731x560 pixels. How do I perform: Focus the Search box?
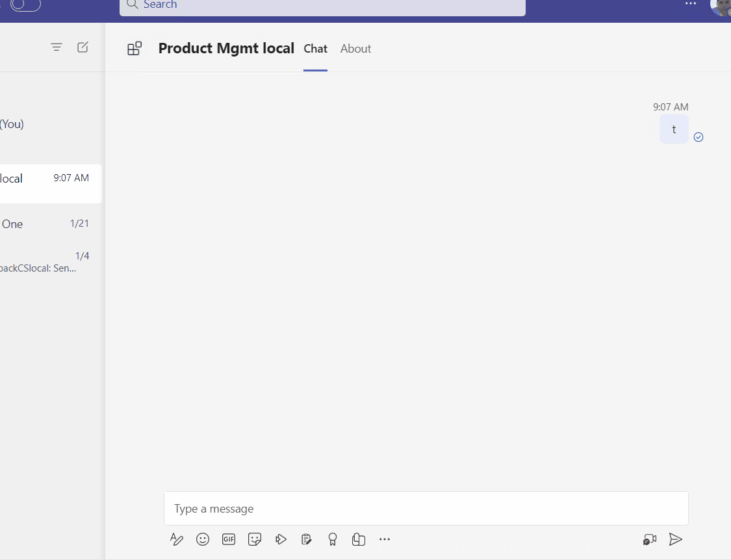(322, 6)
